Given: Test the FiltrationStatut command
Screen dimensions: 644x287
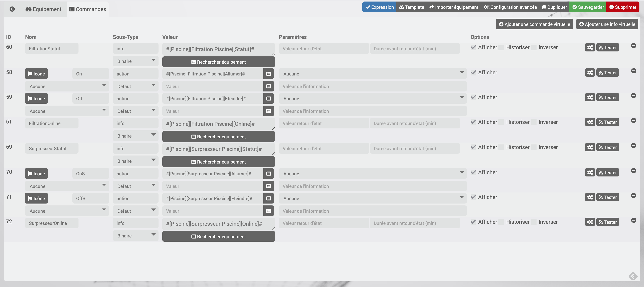Looking at the screenshot, I should pyautogui.click(x=608, y=47).
